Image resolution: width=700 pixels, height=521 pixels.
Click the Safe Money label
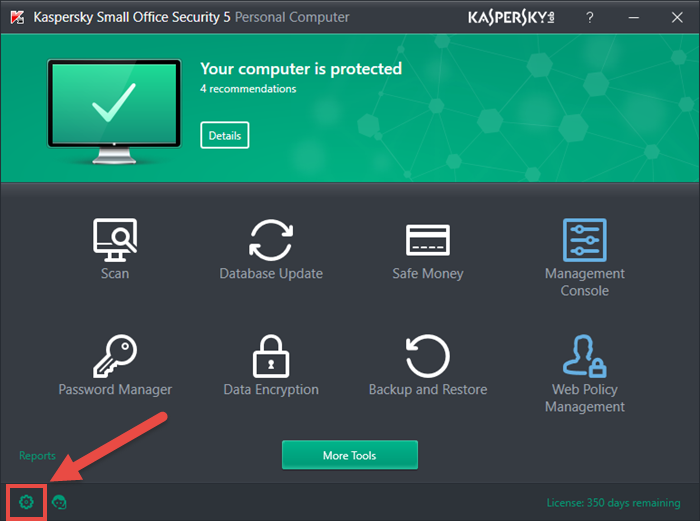click(x=428, y=273)
